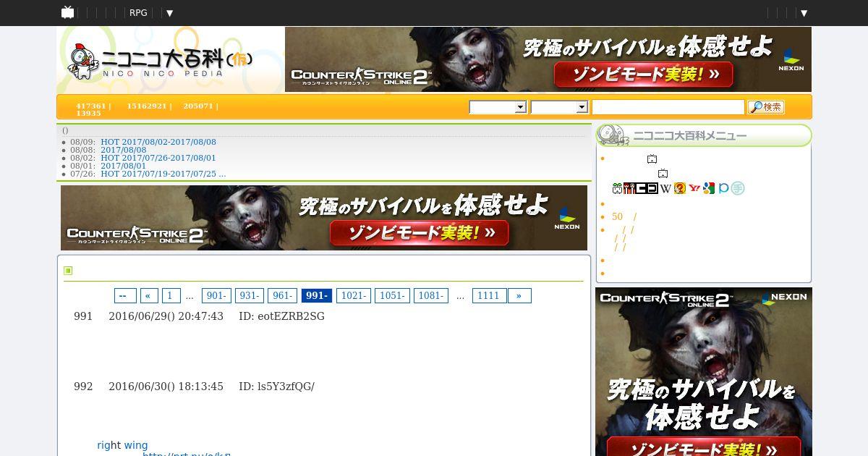
Task: Click the sprout TV face icon
Action: 617,188
